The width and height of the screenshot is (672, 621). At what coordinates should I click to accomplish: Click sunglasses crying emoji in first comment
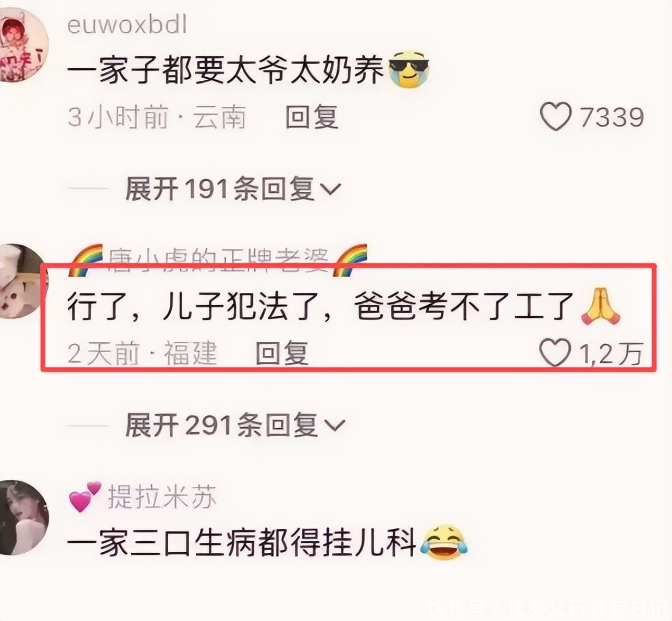[x=409, y=69]
